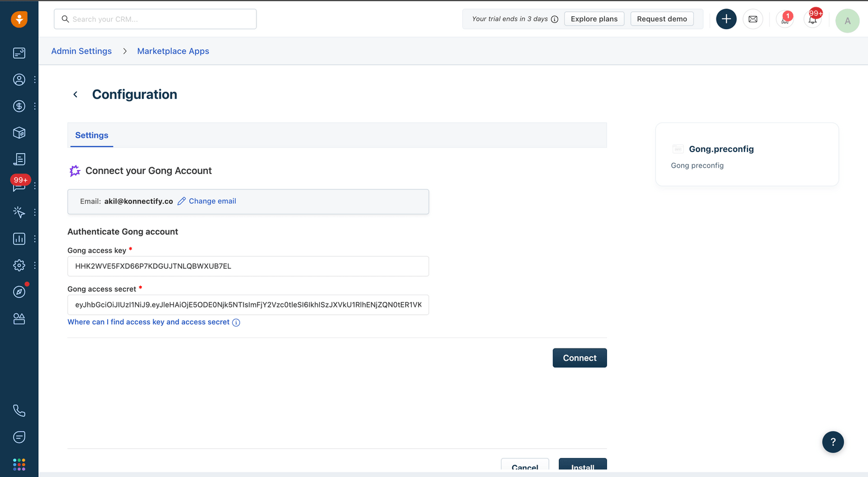Click the Explore plans button
The height and width of the screenshot is (477, 868).
pyautogui.click(x=594, y=19)
